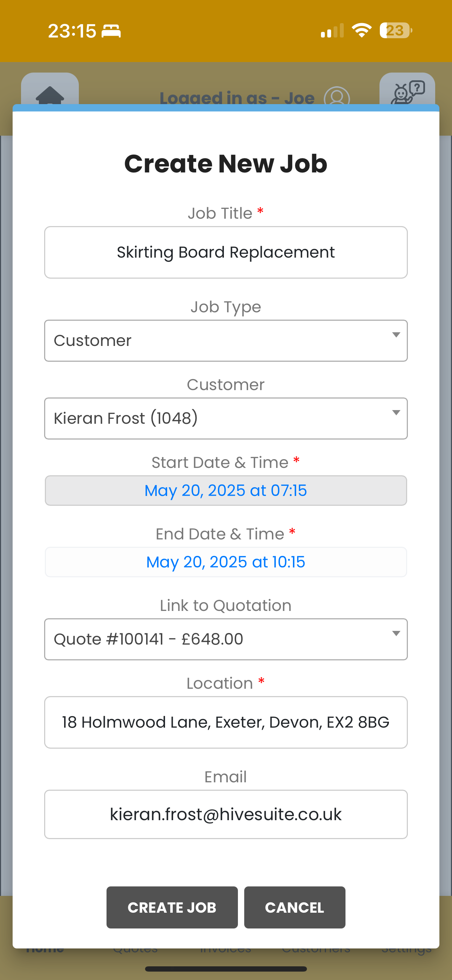Select the Email input field
The image size is (452, 980).
point(226,814)
